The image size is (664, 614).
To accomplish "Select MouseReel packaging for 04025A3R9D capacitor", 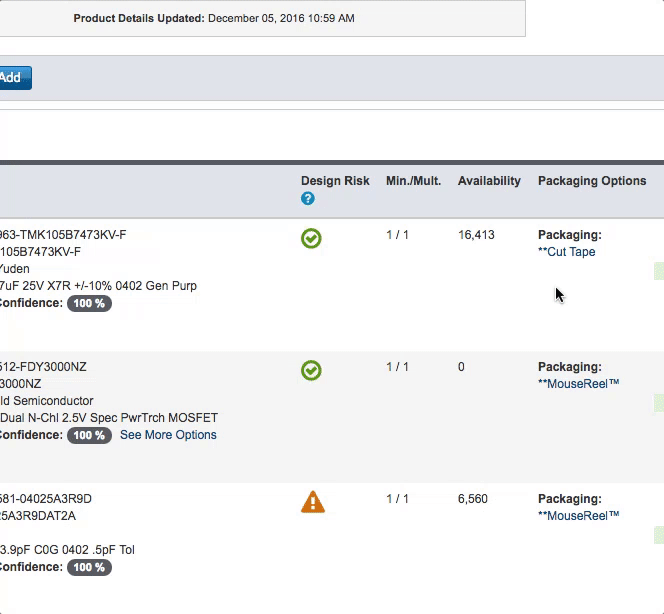I will 578,516.
